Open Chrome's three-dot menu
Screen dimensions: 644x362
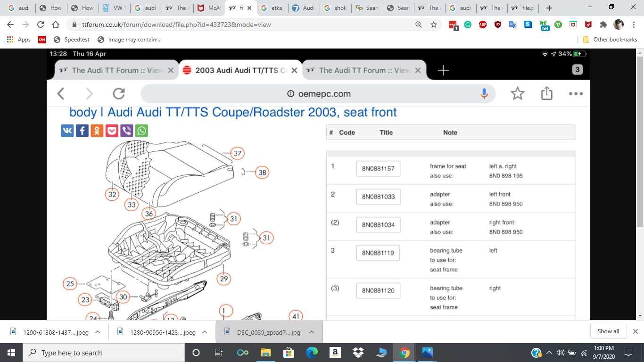coord(634,25)
